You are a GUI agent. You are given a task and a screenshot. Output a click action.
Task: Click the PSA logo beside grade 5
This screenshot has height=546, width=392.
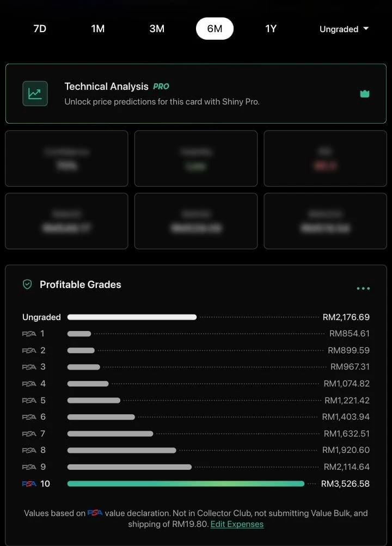click(x=29, y=401)
